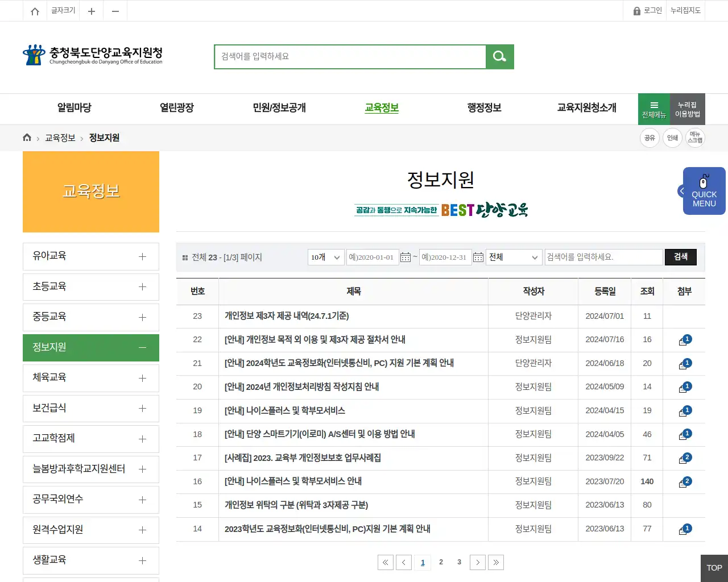The height and width of the screenshot is (582, 728).
Task: Click the 메뉴스크랩 circle icon
Action: (x=695, y=138)
